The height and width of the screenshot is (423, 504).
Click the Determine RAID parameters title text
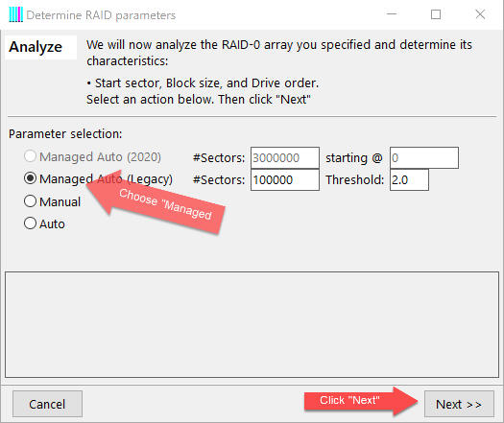(101, 15)
